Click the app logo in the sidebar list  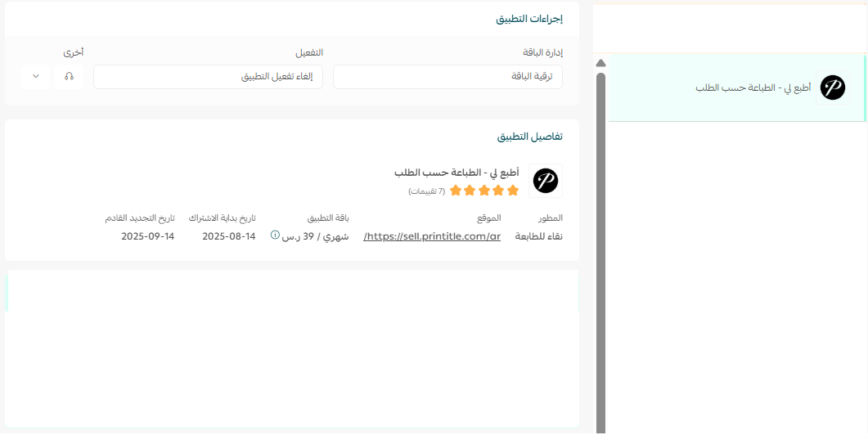point(833,88)
